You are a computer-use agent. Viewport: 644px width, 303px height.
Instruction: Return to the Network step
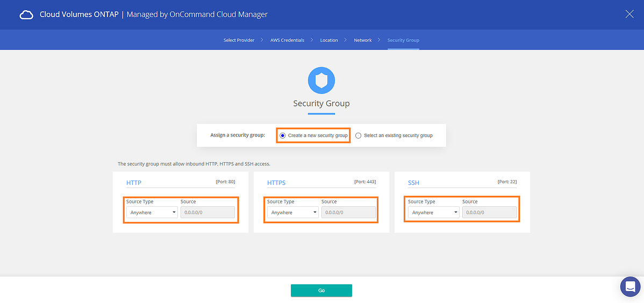363,40
